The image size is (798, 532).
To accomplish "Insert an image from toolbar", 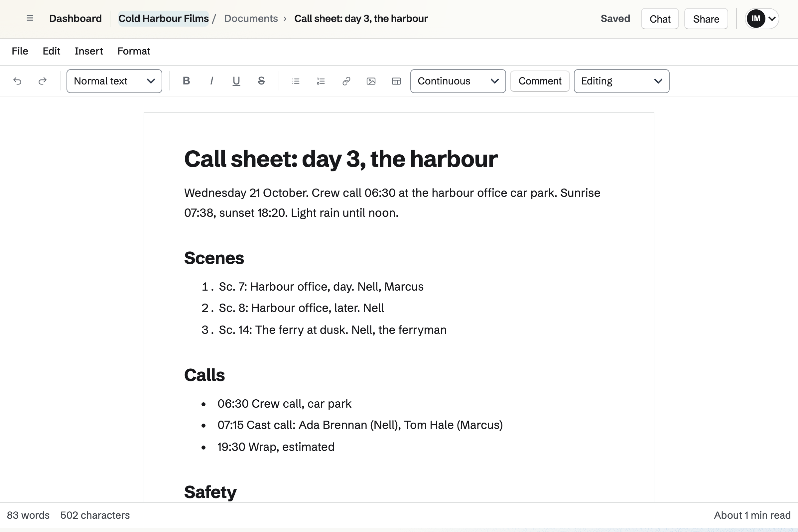I will [371, 81].
